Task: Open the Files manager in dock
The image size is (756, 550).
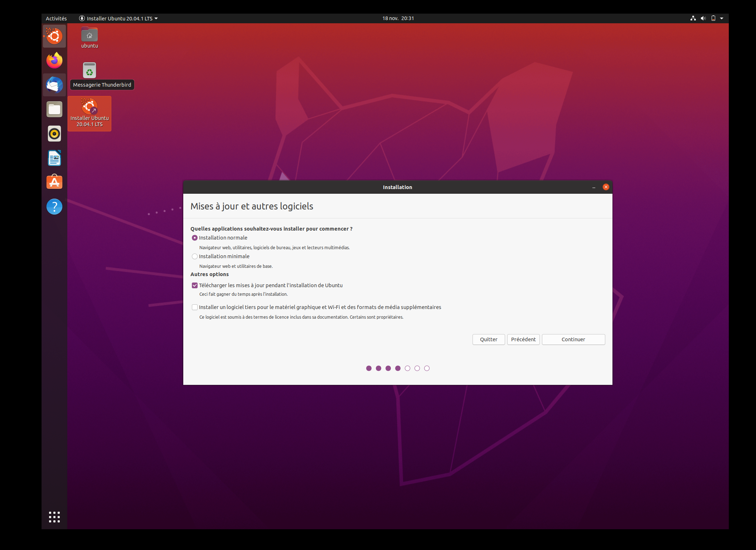Action: click(54, 109)
